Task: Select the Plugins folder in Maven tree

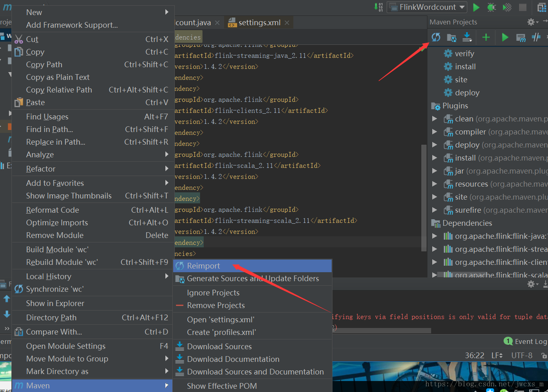Action: pos(455,106)
